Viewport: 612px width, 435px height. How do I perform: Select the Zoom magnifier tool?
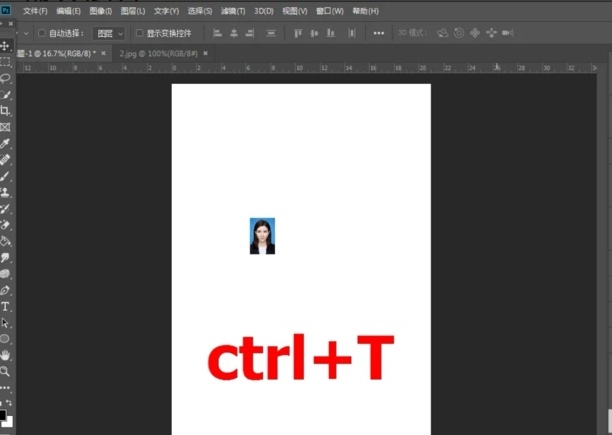pyautogui.click(x=6, y=370)
